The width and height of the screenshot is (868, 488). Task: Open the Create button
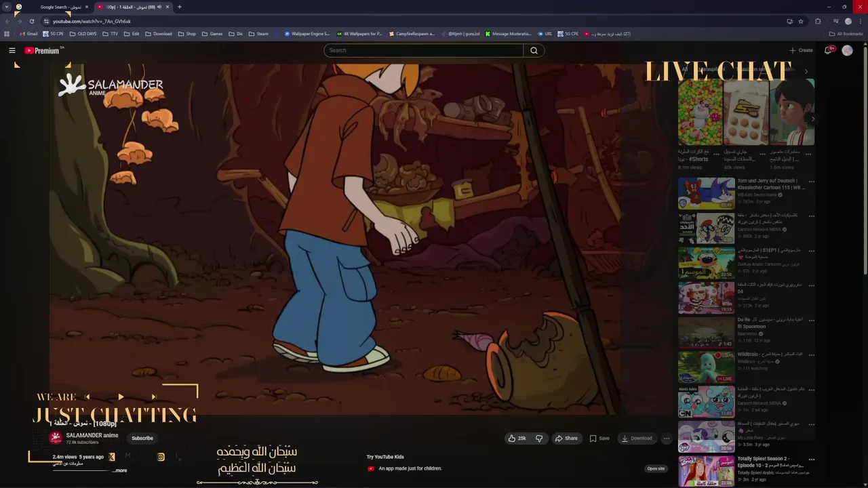(801, 50)
